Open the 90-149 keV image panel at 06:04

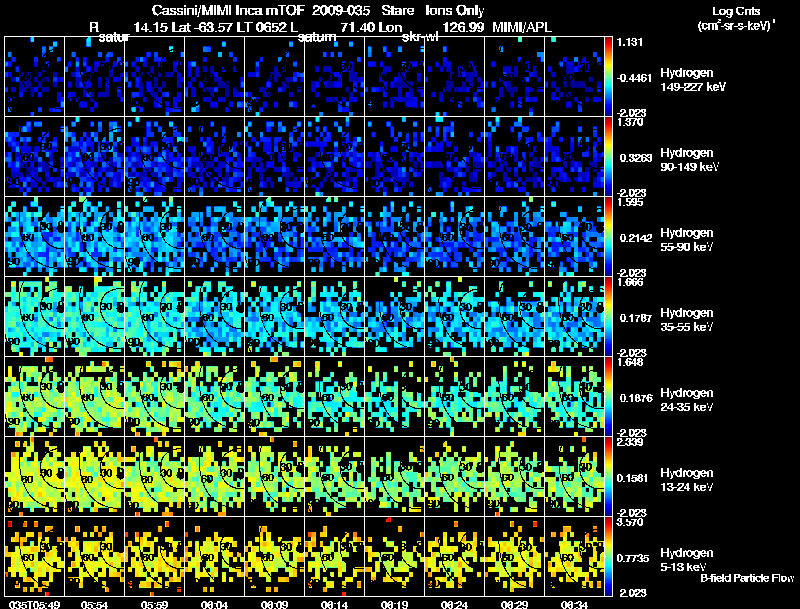pyautogui.click(x=215, y=156)
